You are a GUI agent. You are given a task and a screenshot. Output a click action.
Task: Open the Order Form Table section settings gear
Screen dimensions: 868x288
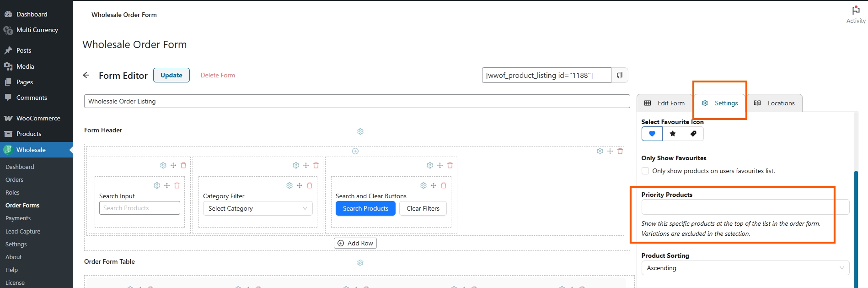[x=360, y=263]
